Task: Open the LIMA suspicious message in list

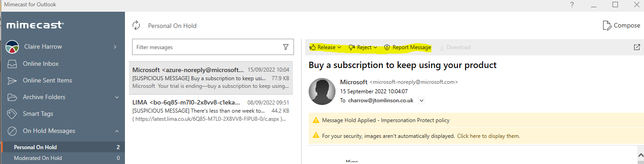Action: pos(211,110)
